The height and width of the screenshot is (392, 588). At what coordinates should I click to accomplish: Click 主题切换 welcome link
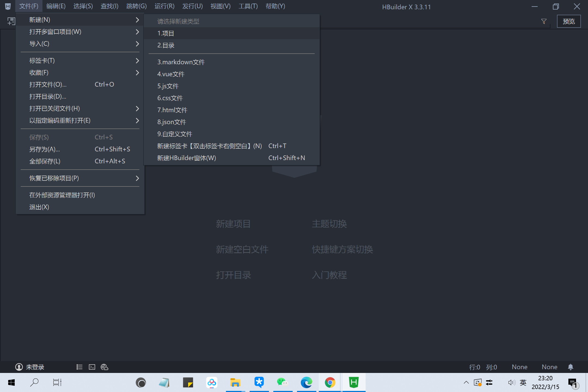[329, 224]
